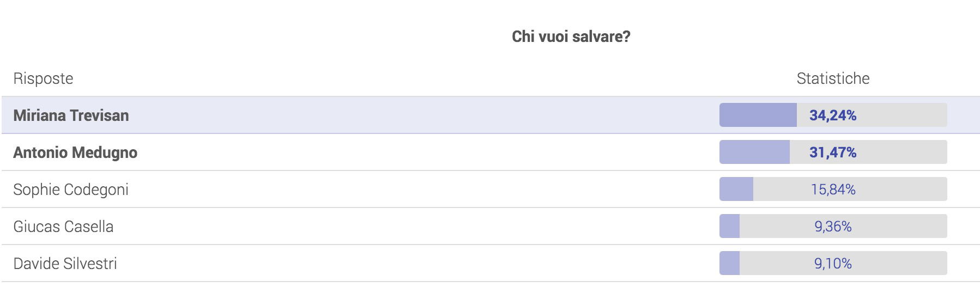
Task: Click the 9,36% percentage value
Action: click(833, 227)
